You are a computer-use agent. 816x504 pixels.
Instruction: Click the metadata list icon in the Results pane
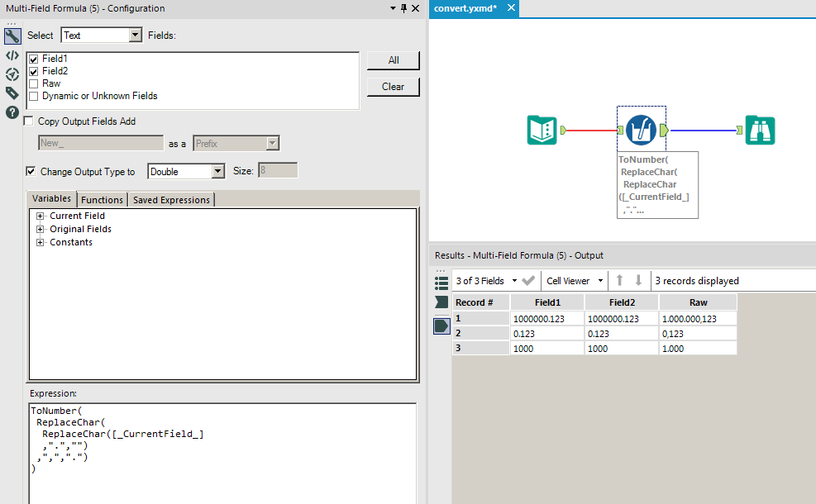pos(441,281)
